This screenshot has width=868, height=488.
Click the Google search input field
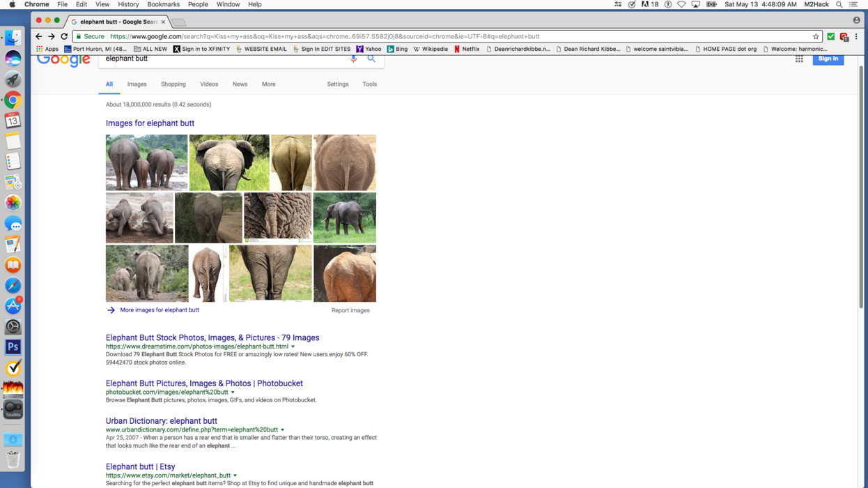click(225, 59)
